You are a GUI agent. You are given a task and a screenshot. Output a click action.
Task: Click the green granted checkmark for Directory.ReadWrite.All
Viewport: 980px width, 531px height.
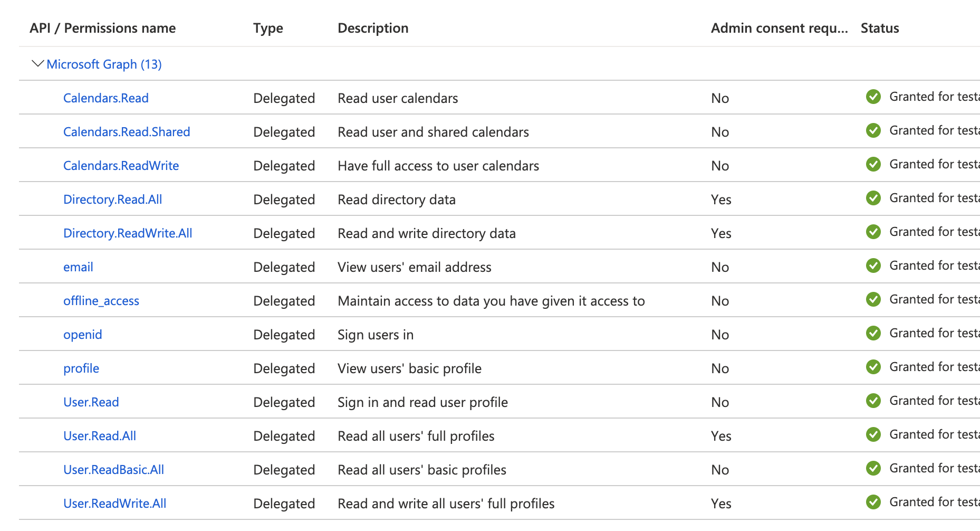point(873,232)
